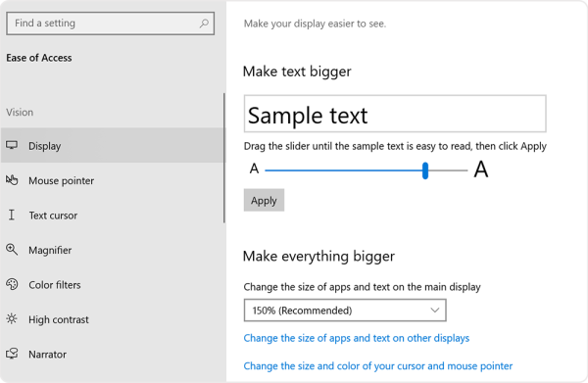Click the small A at slider start
Image resolution: width=588 pixels, height=383 pixels.
point(254,168)
